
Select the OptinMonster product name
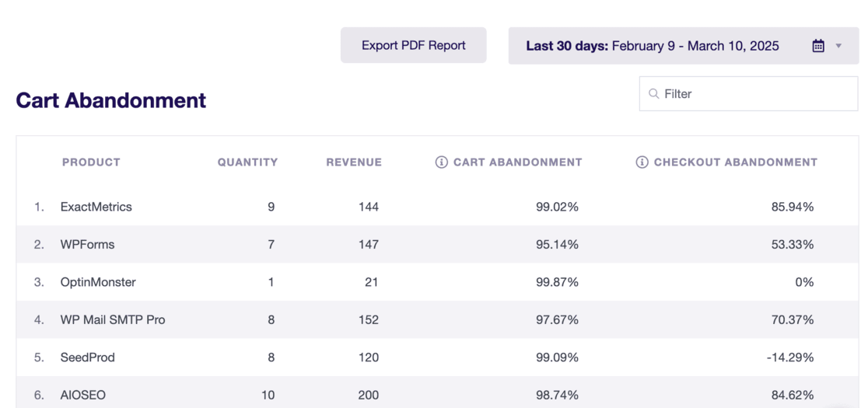click(x=98, y=282)
